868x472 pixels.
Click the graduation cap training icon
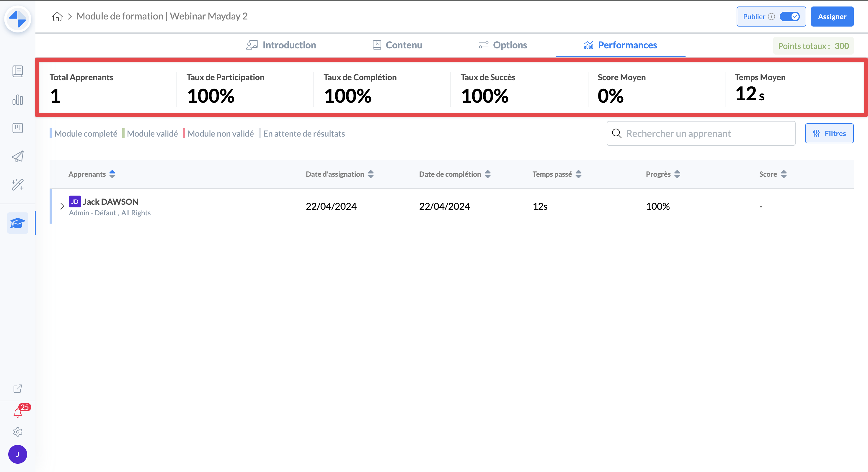coord(17,223)
